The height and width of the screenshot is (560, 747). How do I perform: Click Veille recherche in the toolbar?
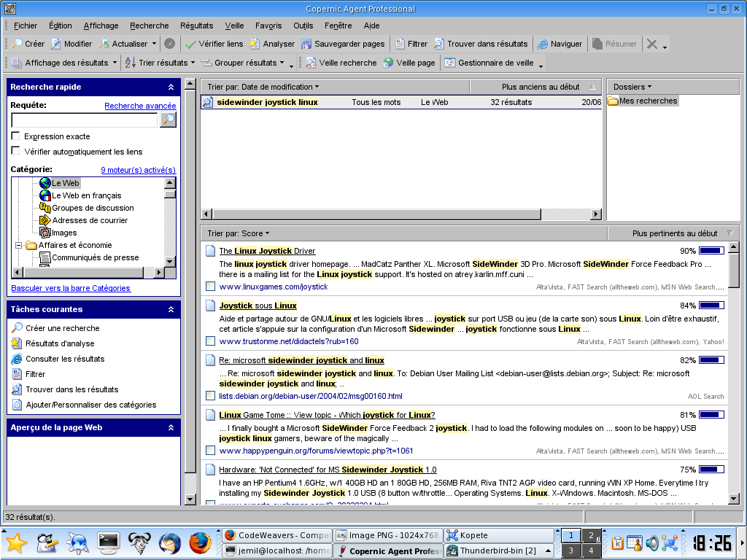(x=341, y=63)
